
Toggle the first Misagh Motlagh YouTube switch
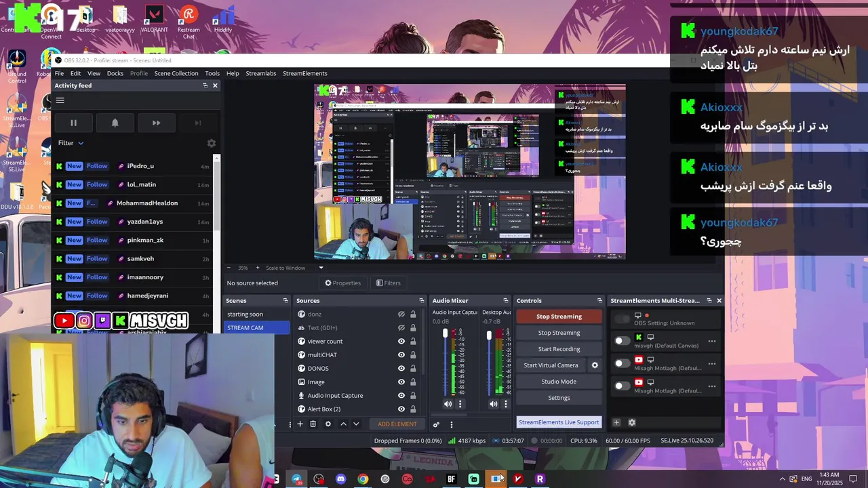(x=621, y=363)
